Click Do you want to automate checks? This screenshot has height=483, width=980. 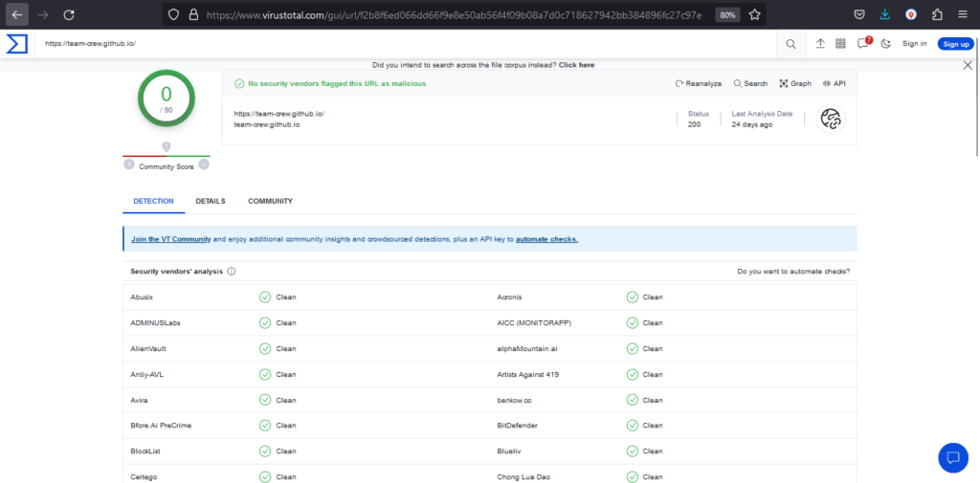793,272
